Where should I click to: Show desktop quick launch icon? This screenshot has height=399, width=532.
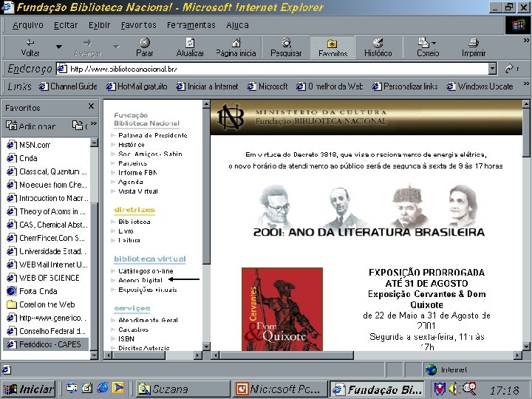point(87,388)
